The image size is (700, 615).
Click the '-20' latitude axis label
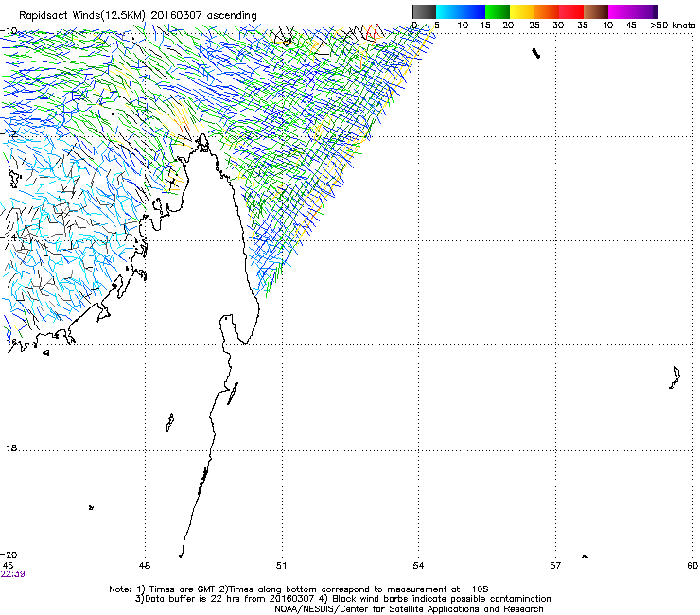[9, 554]
